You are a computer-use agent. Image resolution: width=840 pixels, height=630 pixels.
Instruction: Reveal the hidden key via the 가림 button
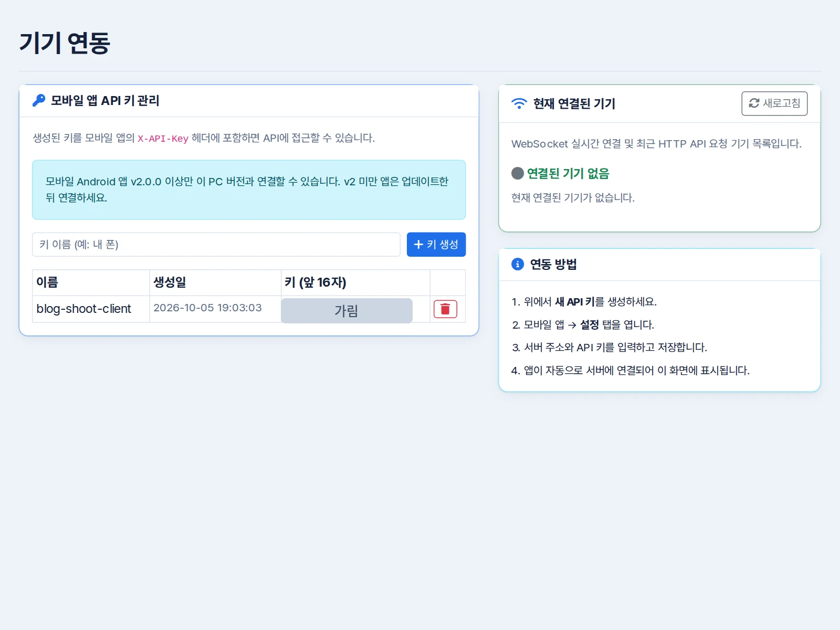point(346,311)
